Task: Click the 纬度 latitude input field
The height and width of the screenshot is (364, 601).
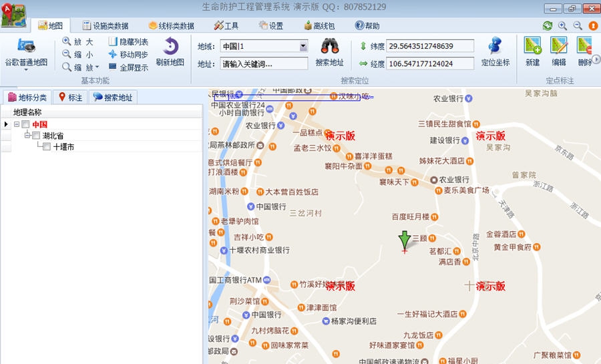Action: coord(430,46)
